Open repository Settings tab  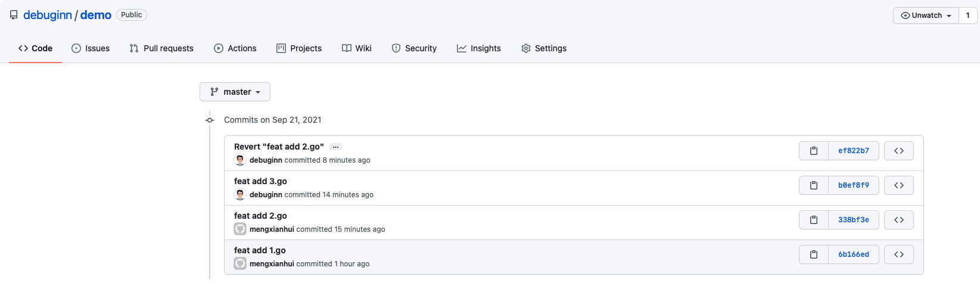(543, 48)
